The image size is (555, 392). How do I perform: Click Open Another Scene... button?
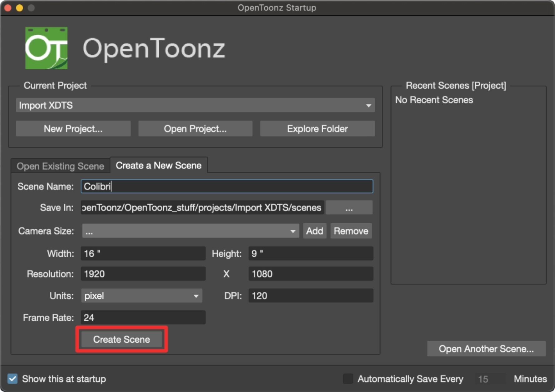[486, 349]
